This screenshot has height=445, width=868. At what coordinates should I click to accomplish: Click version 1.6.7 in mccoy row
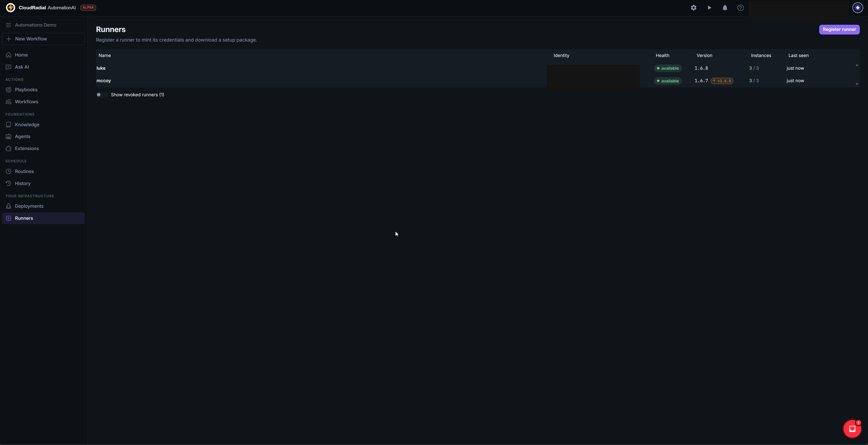701,81
